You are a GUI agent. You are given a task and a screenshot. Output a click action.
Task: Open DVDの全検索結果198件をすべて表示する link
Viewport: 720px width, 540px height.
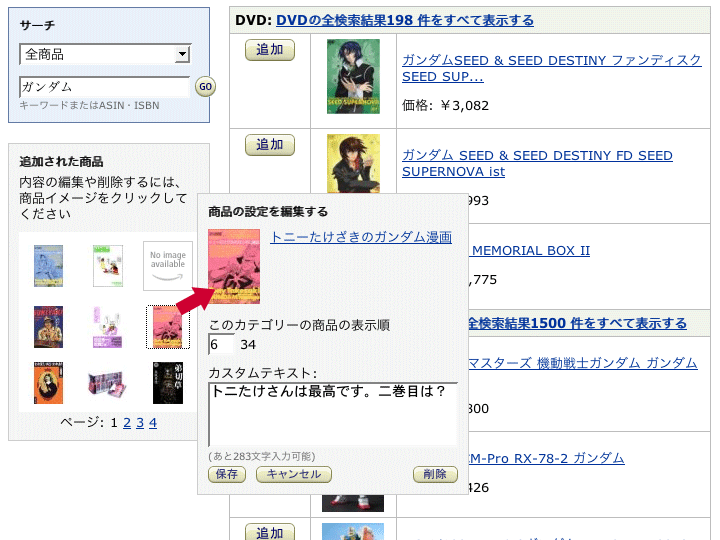tap(405, 20)
